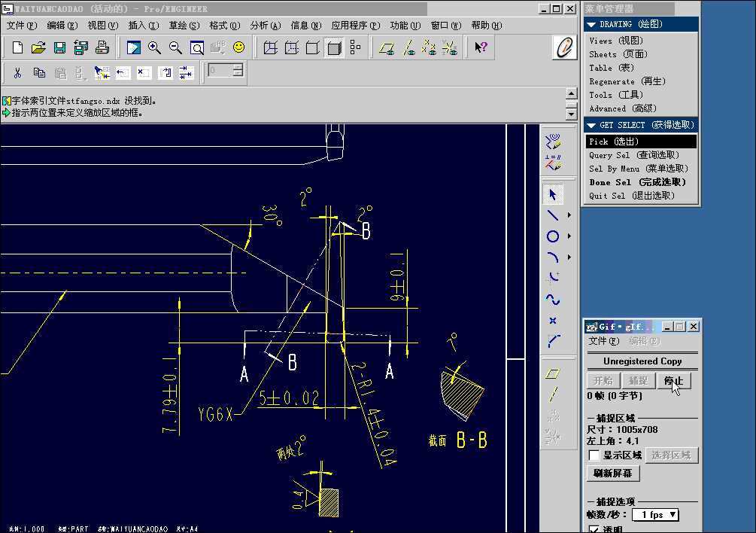Collapse the DRAWING (绘图) menu section
This screenshot has width=756, height=533.
tap(591, 25)
